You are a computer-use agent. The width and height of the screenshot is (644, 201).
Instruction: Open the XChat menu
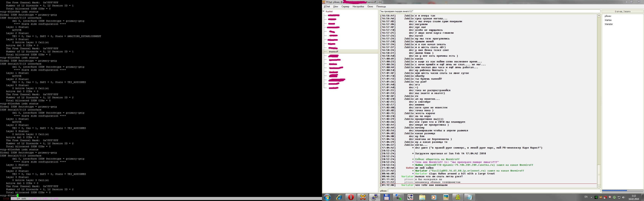coord(327,7)
